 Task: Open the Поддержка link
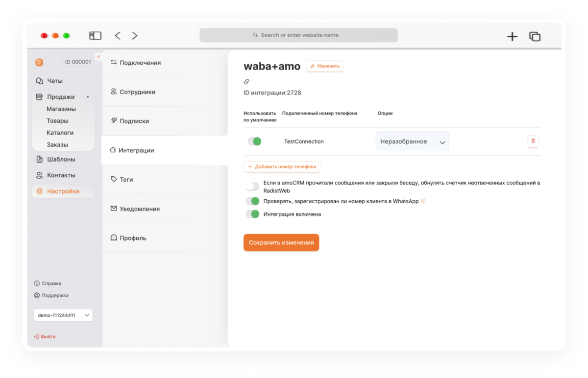(x=55, y=295)
